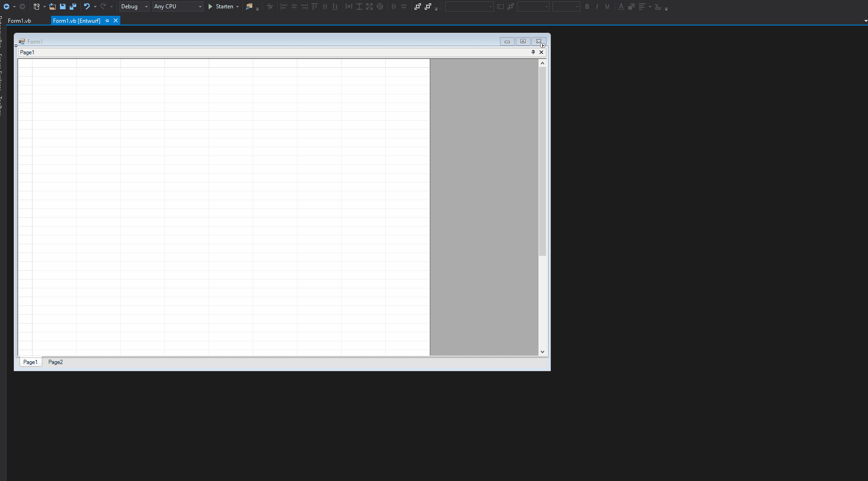
Task: Click the scroll down arrow of the grid
Action: 542,352
